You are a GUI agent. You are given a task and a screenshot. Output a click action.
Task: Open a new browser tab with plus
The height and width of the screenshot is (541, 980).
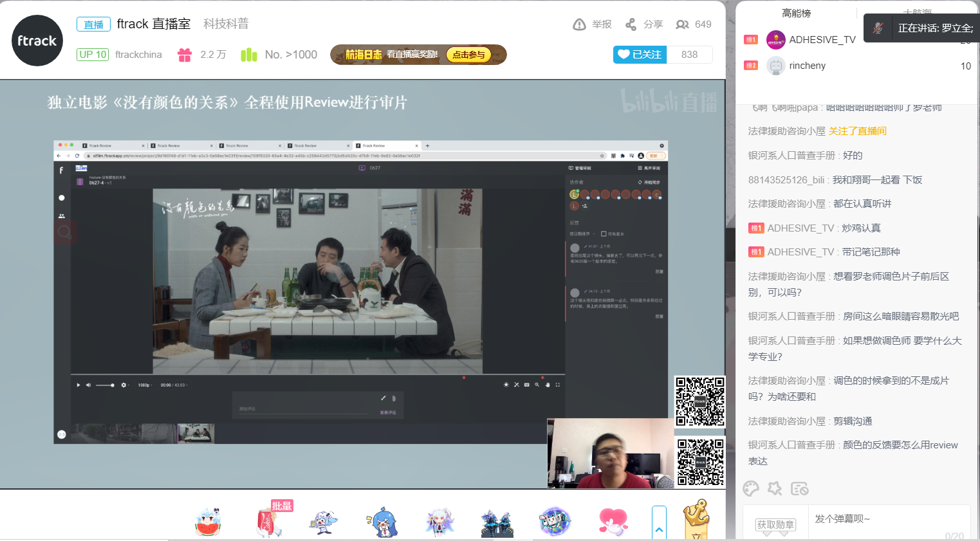pos(427,145)
